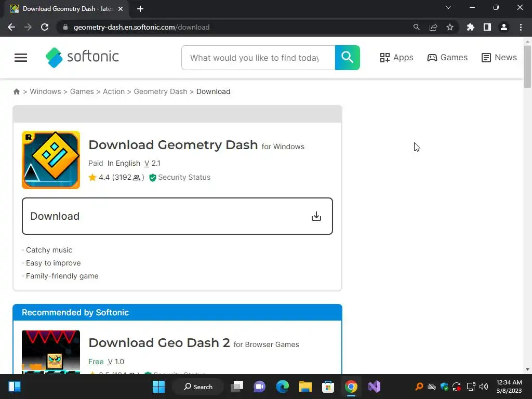
Task: Bookmark this tab with the star
Action: pyautogui.click(x=449, y=27)
